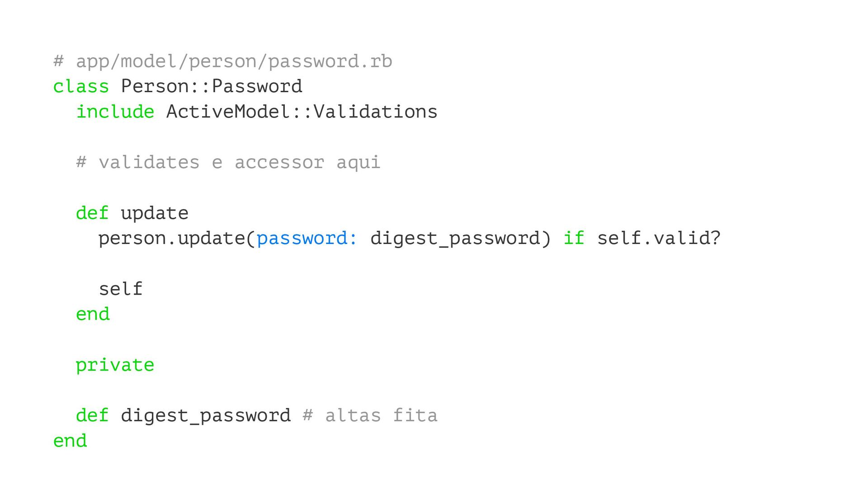
Task: Click the blue 'password:' keyword argument
Action: point(307,239)
